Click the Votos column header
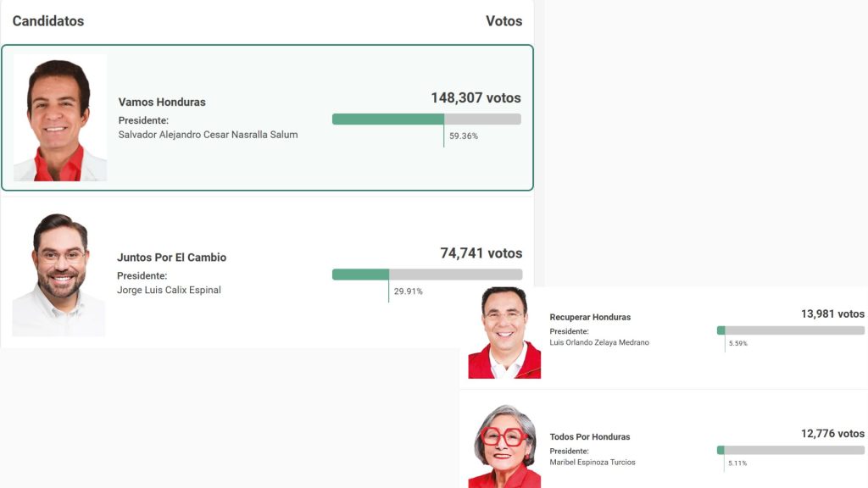This screenshot has height=488, width=868. (x=504, y=21)
